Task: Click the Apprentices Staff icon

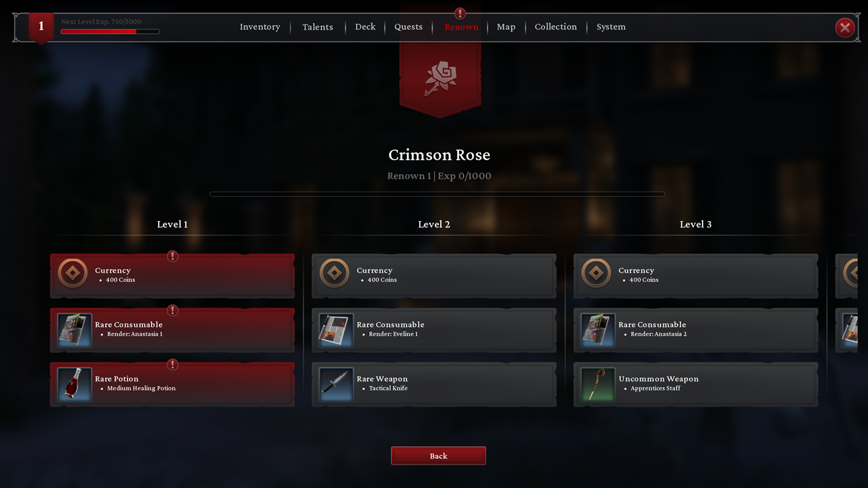Action: (x=598, y=385)
